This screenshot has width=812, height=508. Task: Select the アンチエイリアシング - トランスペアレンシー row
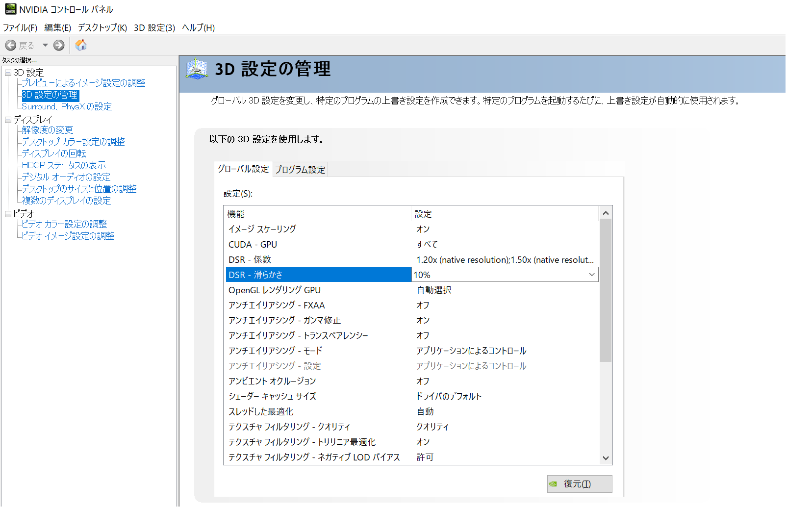point(412,335)
